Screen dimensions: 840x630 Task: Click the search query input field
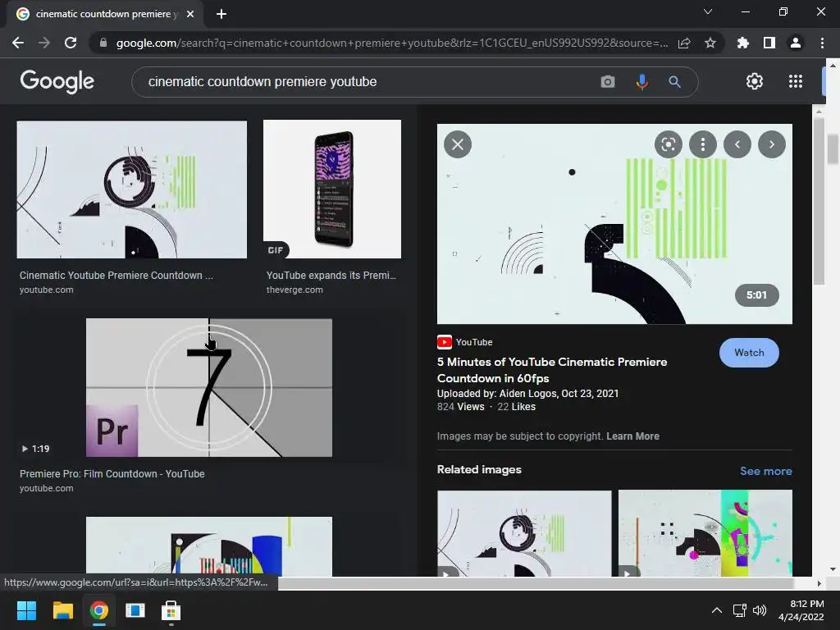[370, 82]
